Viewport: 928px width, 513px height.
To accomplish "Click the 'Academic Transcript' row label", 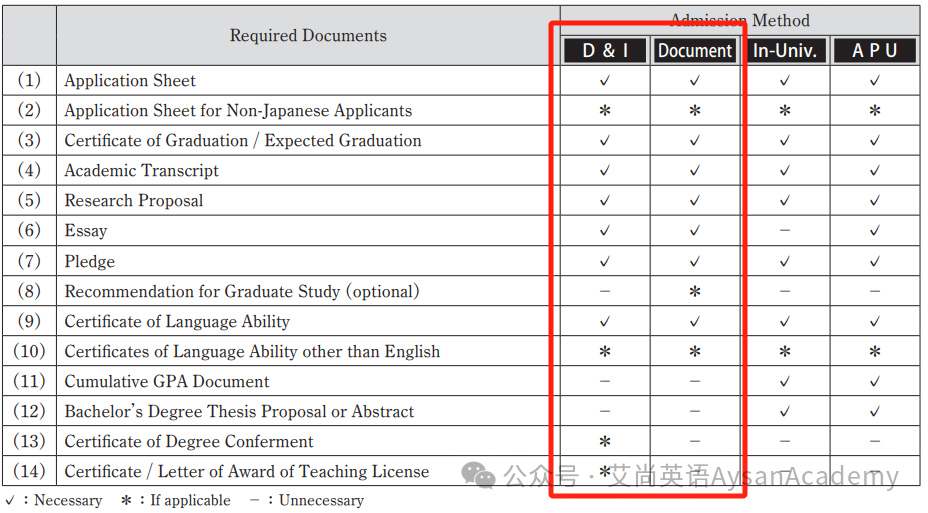I will (x=141, y=170).
